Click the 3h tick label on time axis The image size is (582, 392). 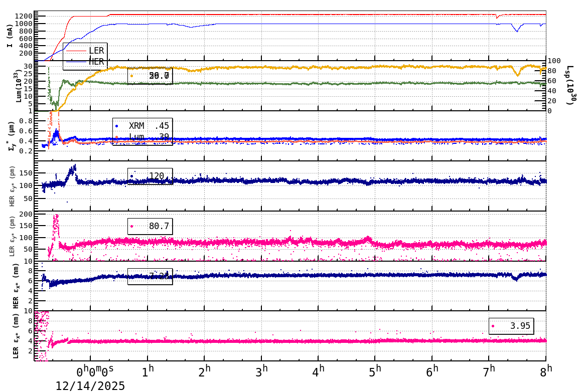click(x=262, y=371)
